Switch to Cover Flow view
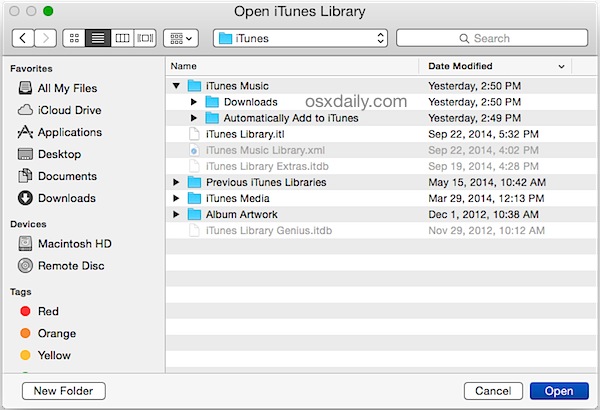The height and width of the screenshot is (410, 600). click(x=145, y=38)
